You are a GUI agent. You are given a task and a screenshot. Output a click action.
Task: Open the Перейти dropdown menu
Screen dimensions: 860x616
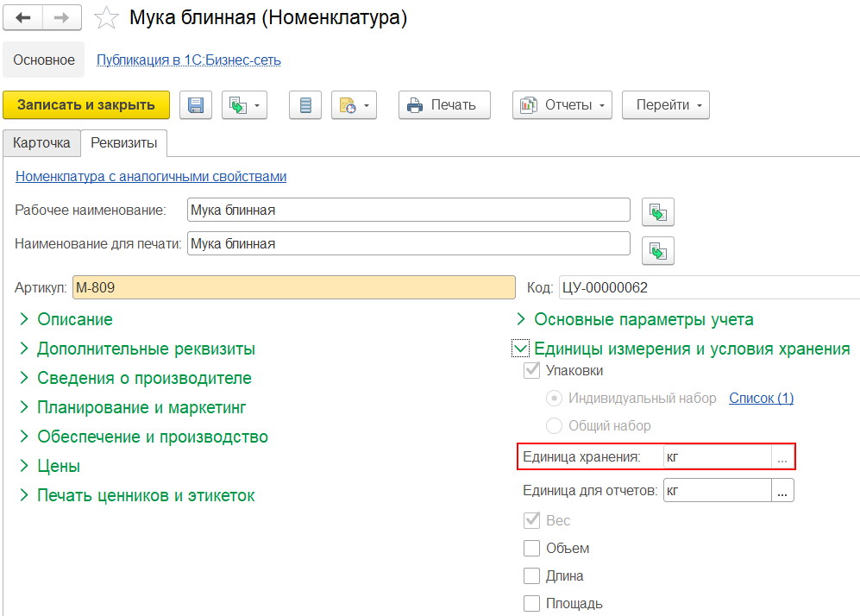coord(665,105)
